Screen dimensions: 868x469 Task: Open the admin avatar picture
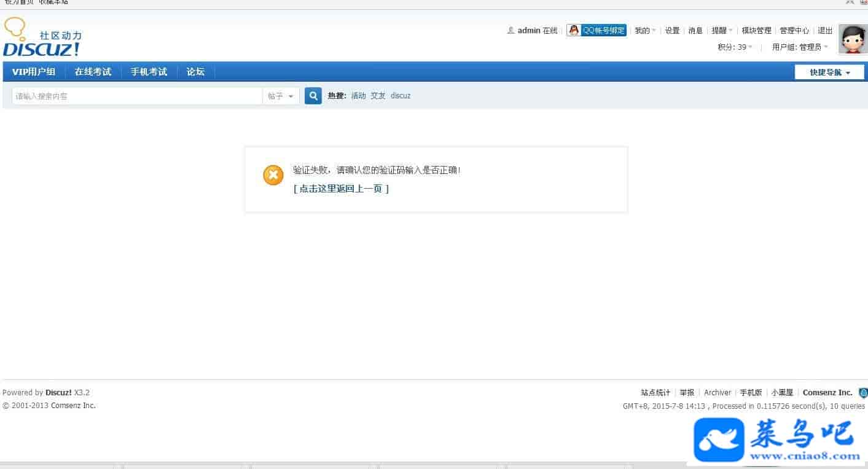853,40
